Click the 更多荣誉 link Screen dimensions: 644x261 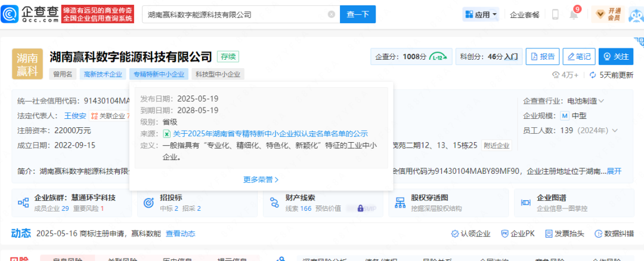click(x=261, y=179)
